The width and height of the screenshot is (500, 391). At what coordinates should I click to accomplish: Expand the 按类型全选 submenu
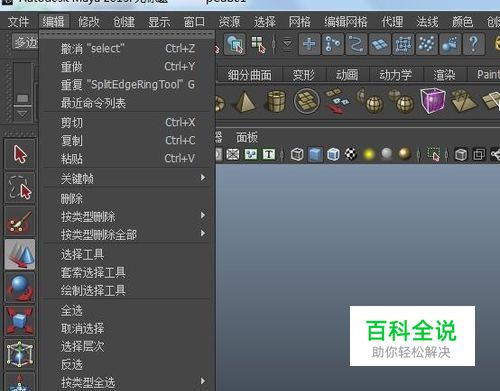tap(128, 382)
